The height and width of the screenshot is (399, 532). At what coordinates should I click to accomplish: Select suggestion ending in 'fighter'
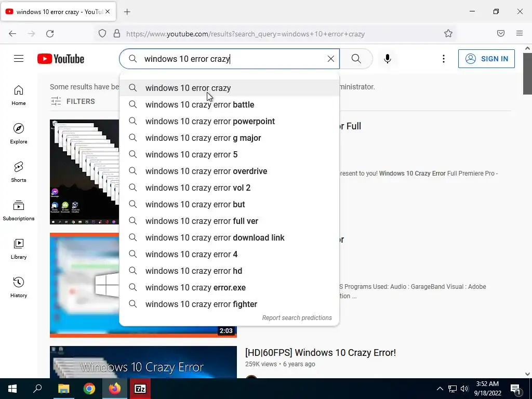tap(229, 304)
